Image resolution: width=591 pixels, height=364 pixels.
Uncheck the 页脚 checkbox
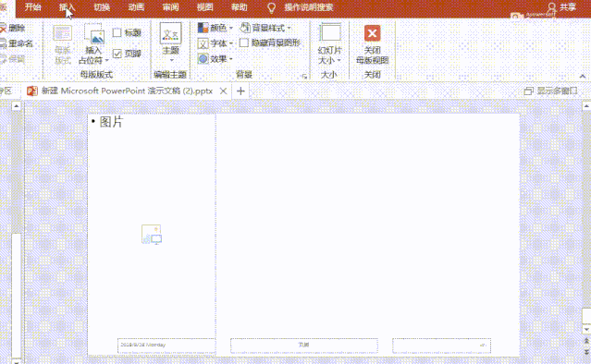(x=117, y=54)
